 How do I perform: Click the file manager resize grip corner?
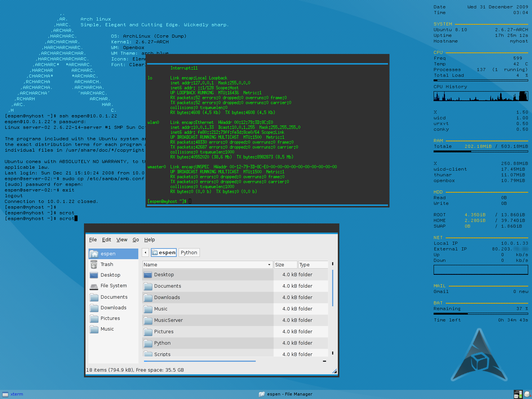point(334,371)
